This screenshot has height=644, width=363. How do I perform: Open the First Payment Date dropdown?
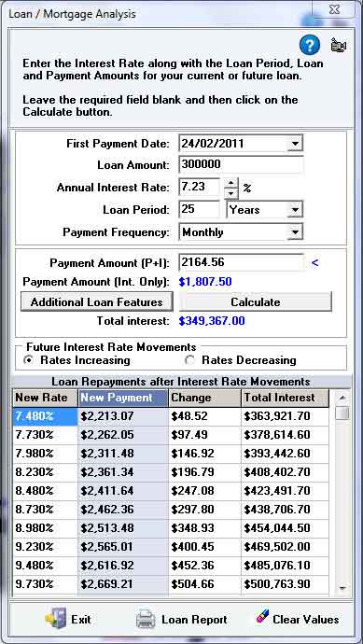click(295, 144)
